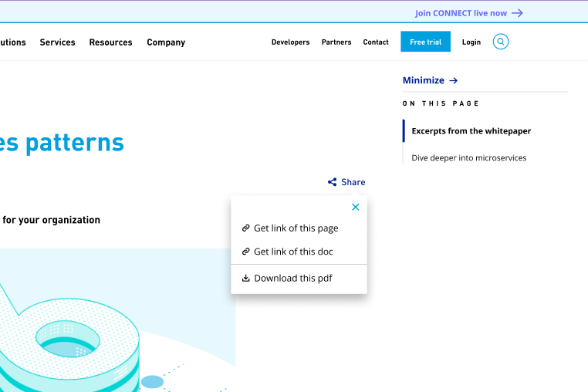Select 'Get link of this doc'
Screen dimensions: 588x392
[294, 252]
